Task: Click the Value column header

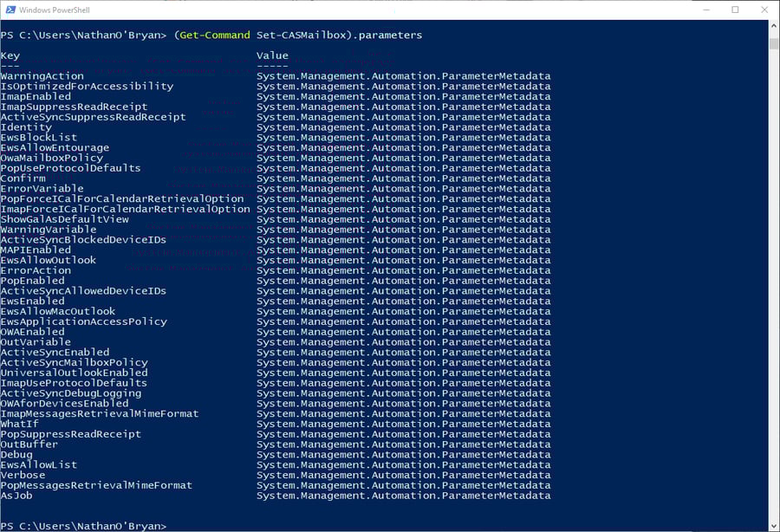Action: pyautogui.click(x=272, y=55)
